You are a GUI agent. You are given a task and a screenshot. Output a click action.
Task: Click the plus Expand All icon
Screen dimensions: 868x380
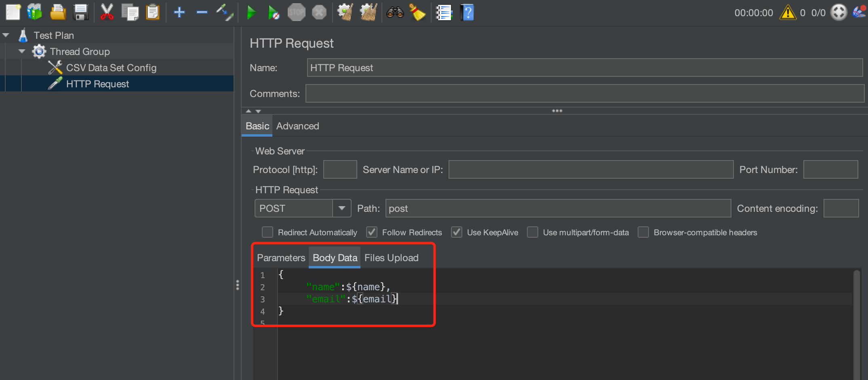click(179, 12)
